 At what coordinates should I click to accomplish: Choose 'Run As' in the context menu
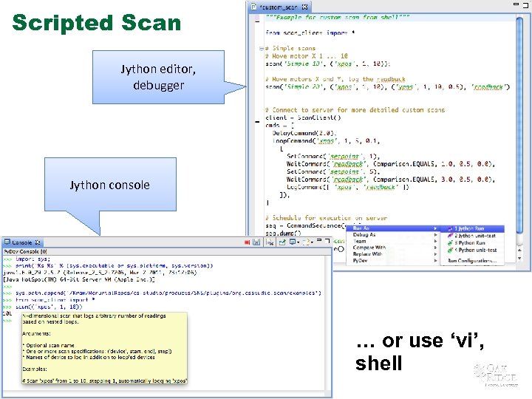393,228
